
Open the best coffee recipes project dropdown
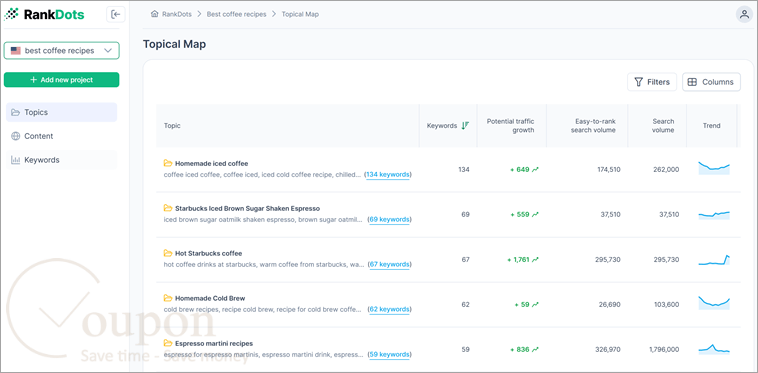click(x=61, y=51)
